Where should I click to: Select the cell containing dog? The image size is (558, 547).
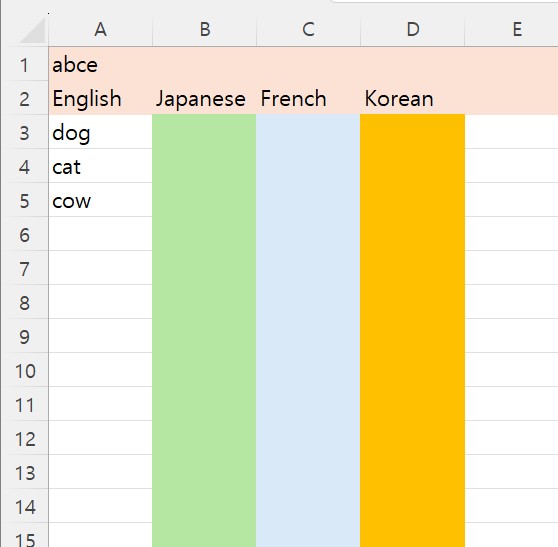point(101,132)
